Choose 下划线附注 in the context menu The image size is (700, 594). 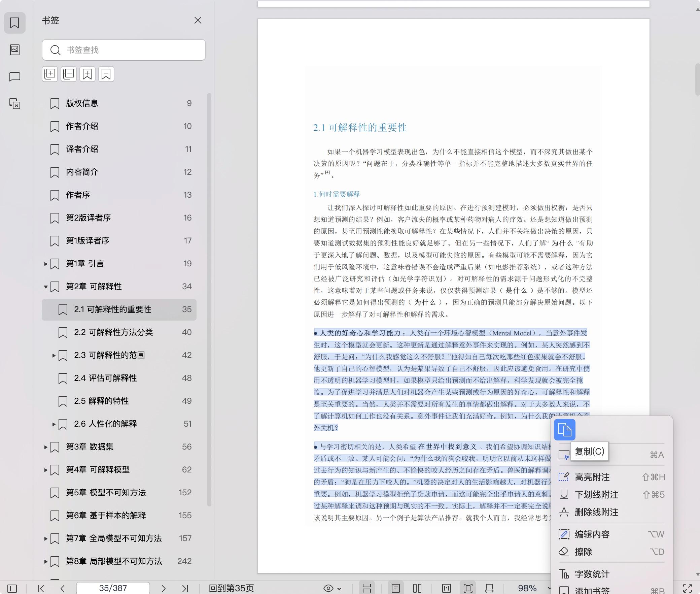pos(596,495)
